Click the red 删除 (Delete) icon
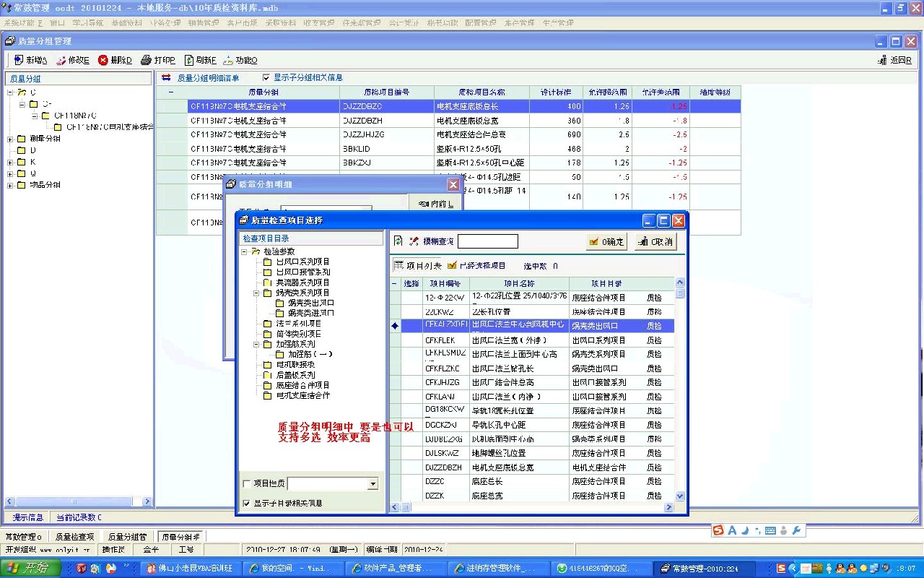The image size is (924, 578). (103, 60)
